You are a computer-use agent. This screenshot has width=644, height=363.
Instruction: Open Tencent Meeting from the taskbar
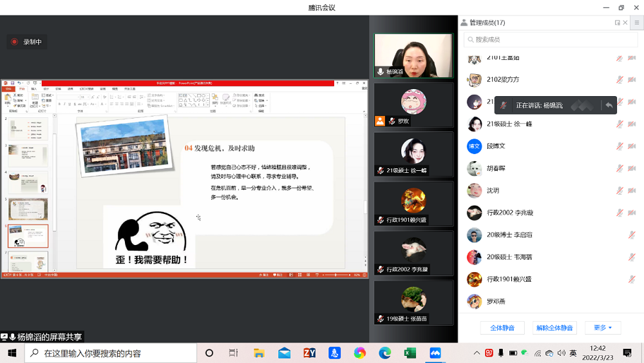point(435,353)
